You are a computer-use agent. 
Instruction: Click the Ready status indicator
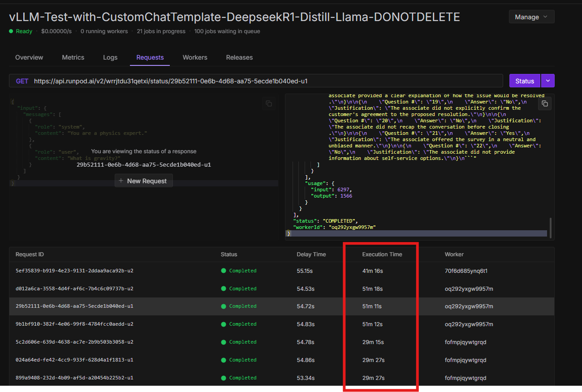point(21,31)
